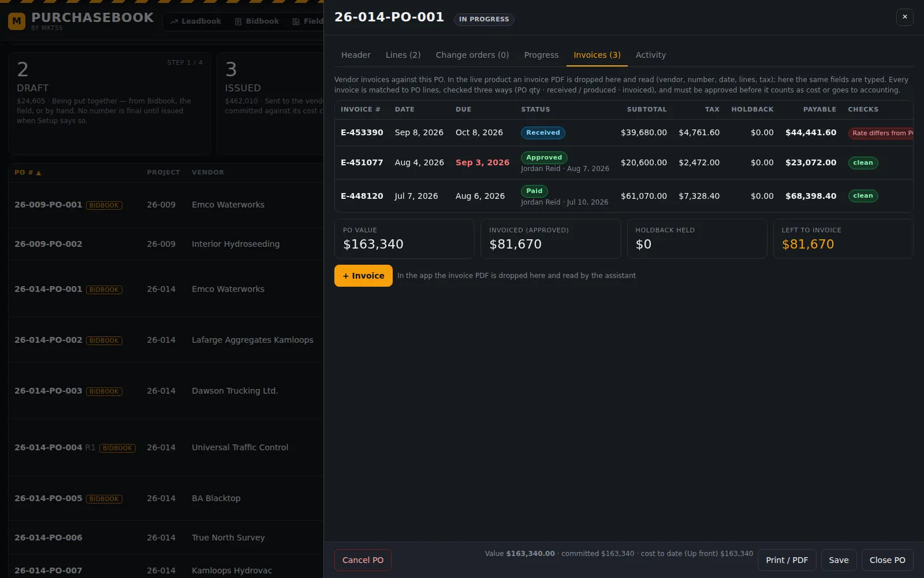This screenshot has width=924, height=578.
Task: Click the Holdback Held $0 card
Action: pyautogui.click(x=697, y=238)
